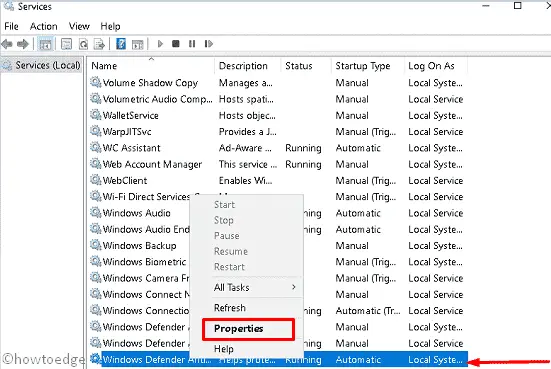551x369 pixels.
Task: Click 'Ad-Aware ...' description cell
Action: click(245, 148)
